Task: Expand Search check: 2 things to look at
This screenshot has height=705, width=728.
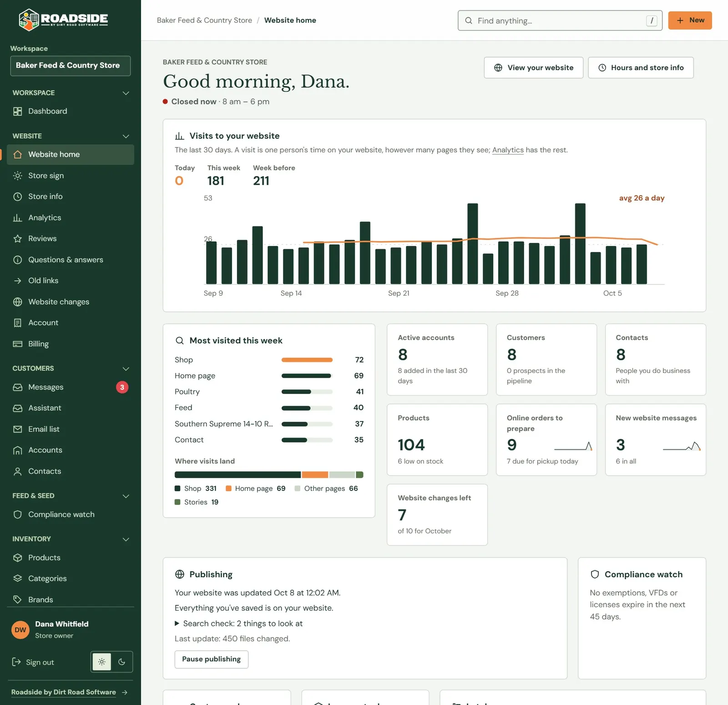Action: 238,624
